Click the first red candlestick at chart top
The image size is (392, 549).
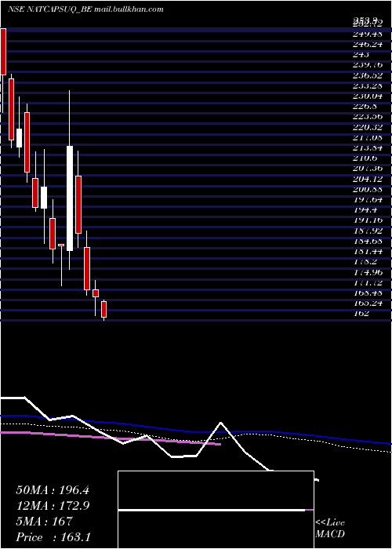[3, 52]
